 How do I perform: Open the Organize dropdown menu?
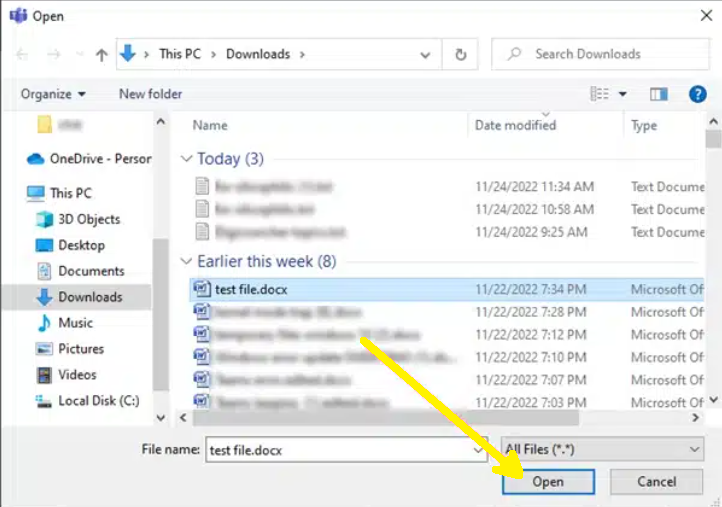point(53,94)
